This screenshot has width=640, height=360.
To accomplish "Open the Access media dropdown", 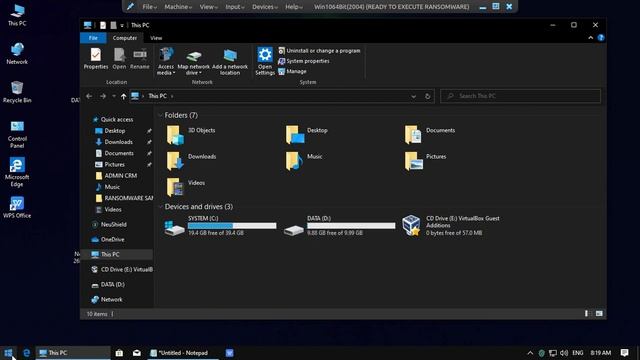I will pyautogui.click(x=166, y=61).
